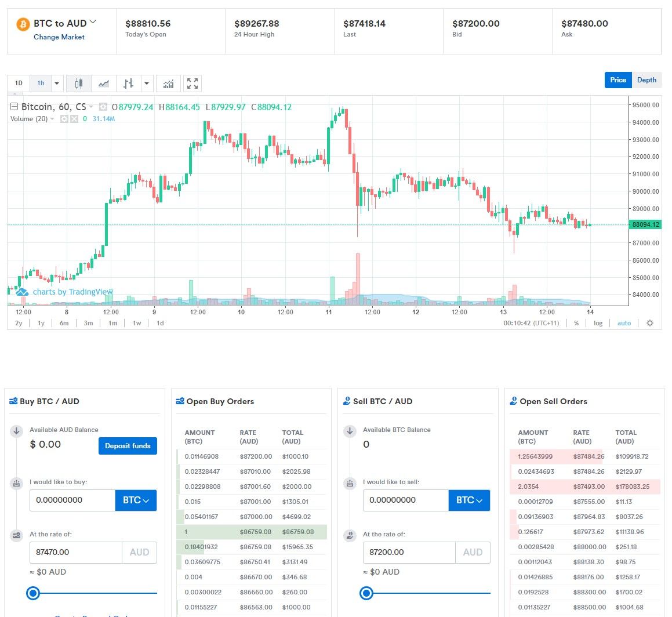Set chart range to 3m
The height and width of the screenshot is (617, 672).
click(88, 324)
